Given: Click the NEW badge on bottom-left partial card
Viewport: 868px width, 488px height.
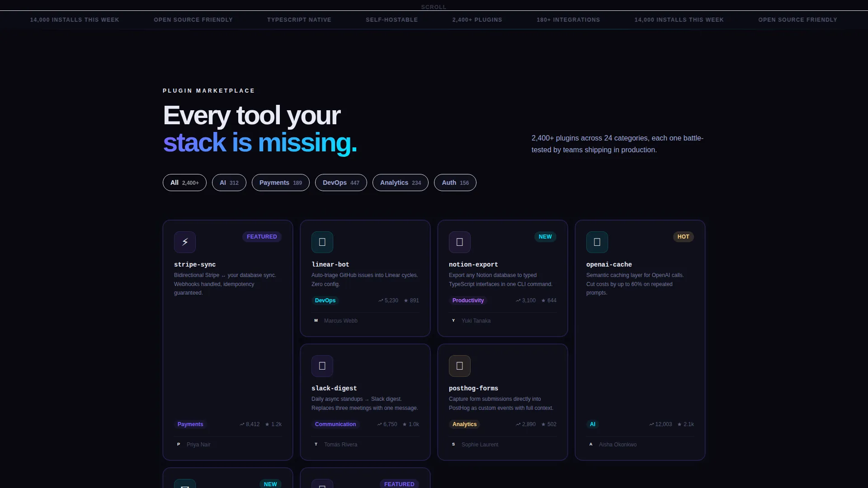Looking at the screenshot, I should [270, 484].
